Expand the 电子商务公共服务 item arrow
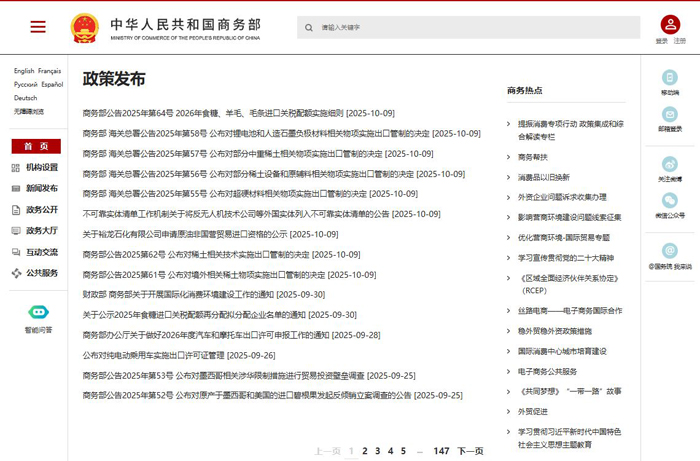 (510, 371)
